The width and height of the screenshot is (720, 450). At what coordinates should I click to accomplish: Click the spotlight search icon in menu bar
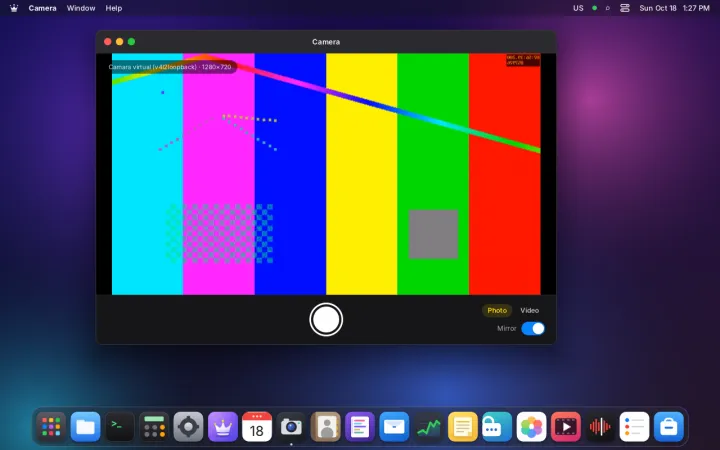pos(608,8)
